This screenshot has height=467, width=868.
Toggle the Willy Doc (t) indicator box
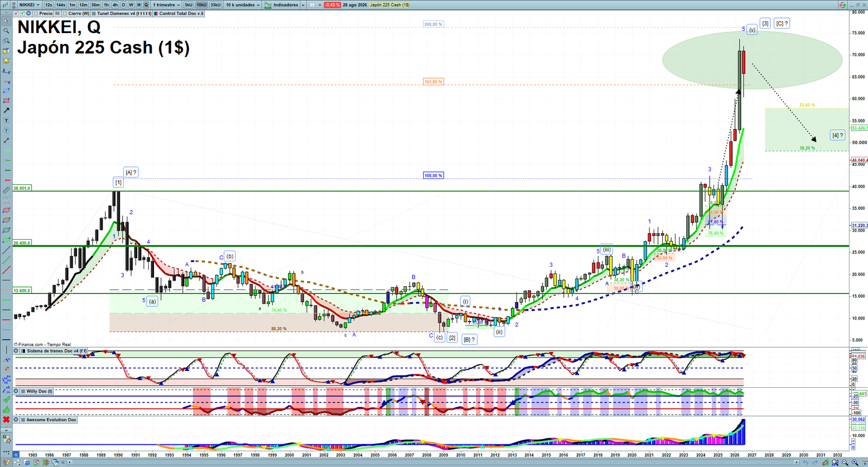pyautogui.click(x=23, y=391)
